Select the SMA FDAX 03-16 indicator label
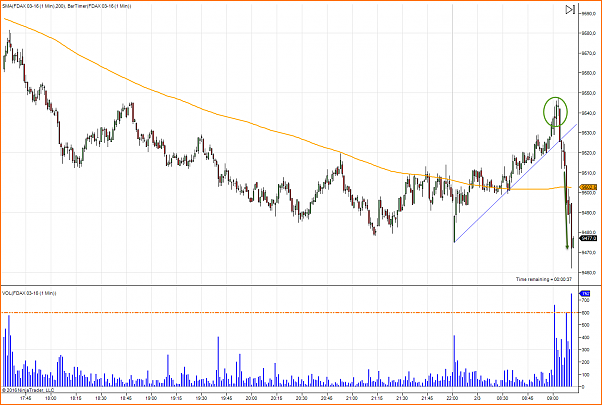 (x=32, y=7)
